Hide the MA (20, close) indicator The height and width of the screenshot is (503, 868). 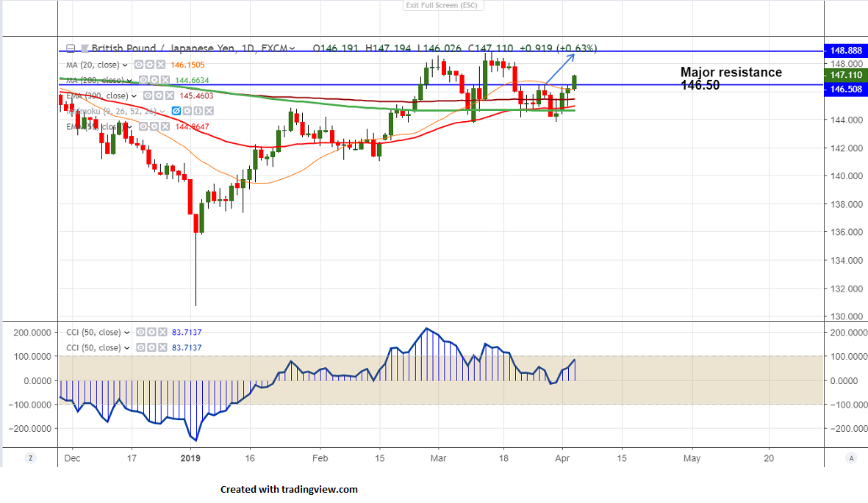click(140, 65)
